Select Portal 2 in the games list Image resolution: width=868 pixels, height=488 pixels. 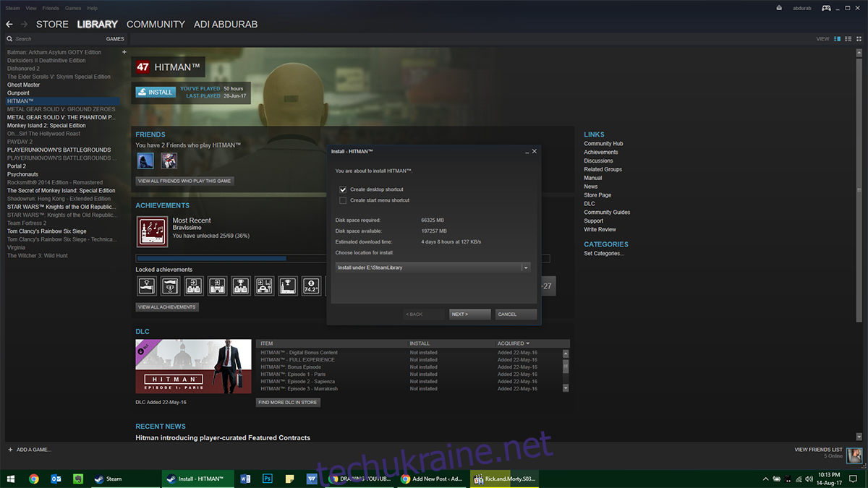tap(17, 166)
